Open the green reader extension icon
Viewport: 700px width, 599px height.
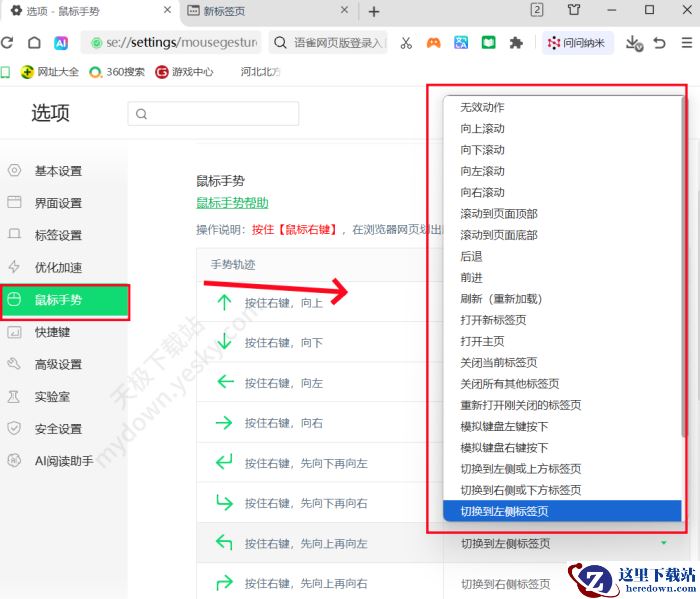coord(488,43)
